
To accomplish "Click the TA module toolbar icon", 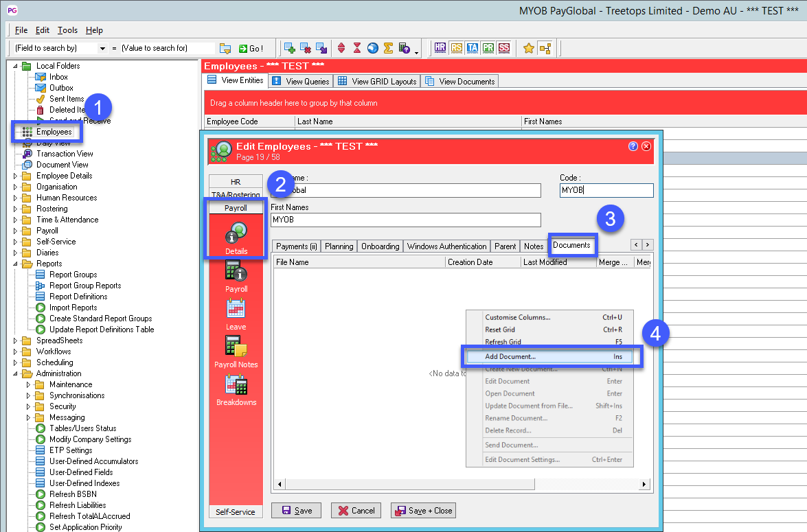I will coord(472,48).
